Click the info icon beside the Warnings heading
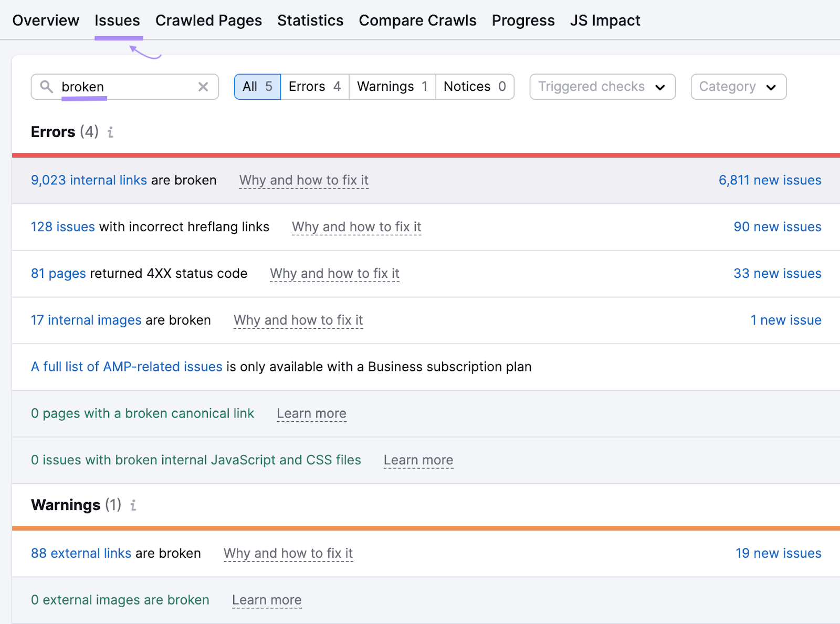Image resolution: width=840 pixels, height=624 pixels. click(x=133, y=505)
